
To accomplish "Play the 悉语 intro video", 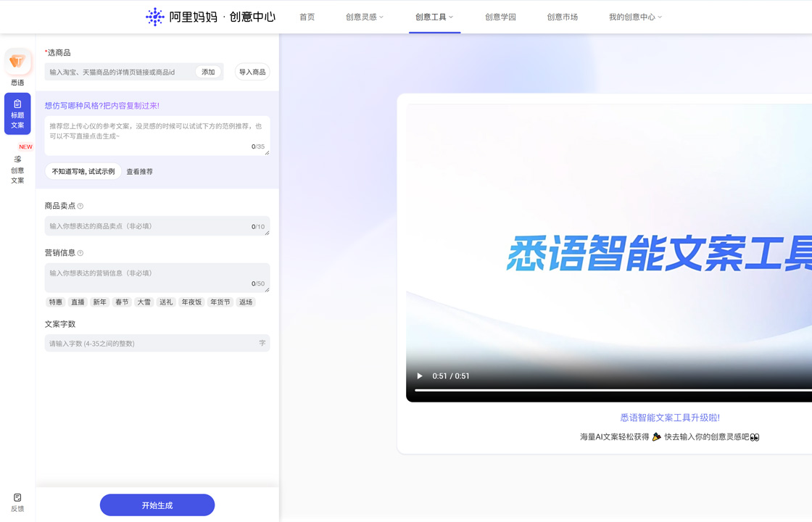I will [x=420, y=376].
